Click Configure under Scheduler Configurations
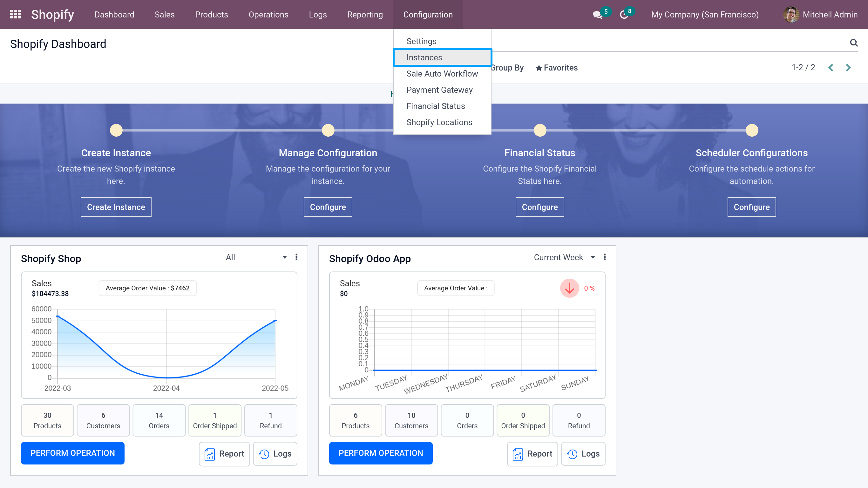This screenshot has width=868, height=488. 752,207
